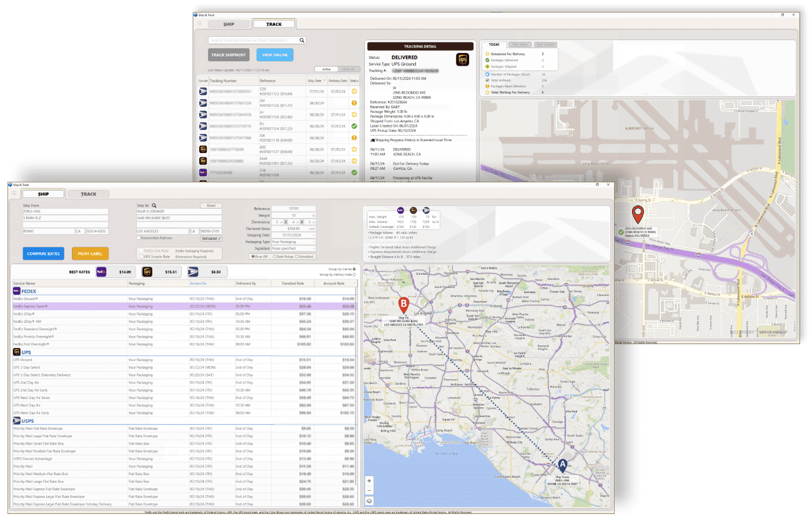The height and width of the screenshot is (524, 812).
Task: Select UPS 2nd Day Air row
Action: pyautogui.click(x=184, y=382)
